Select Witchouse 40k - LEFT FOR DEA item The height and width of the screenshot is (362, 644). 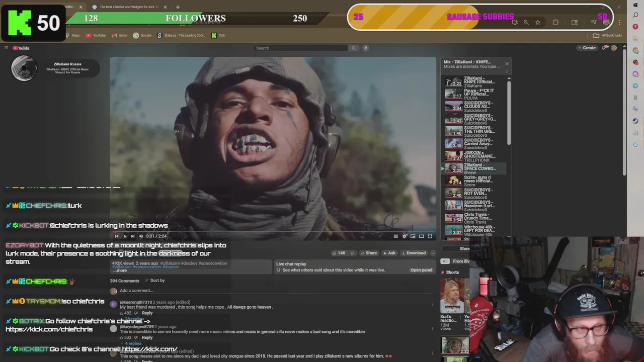click(474, 230)
